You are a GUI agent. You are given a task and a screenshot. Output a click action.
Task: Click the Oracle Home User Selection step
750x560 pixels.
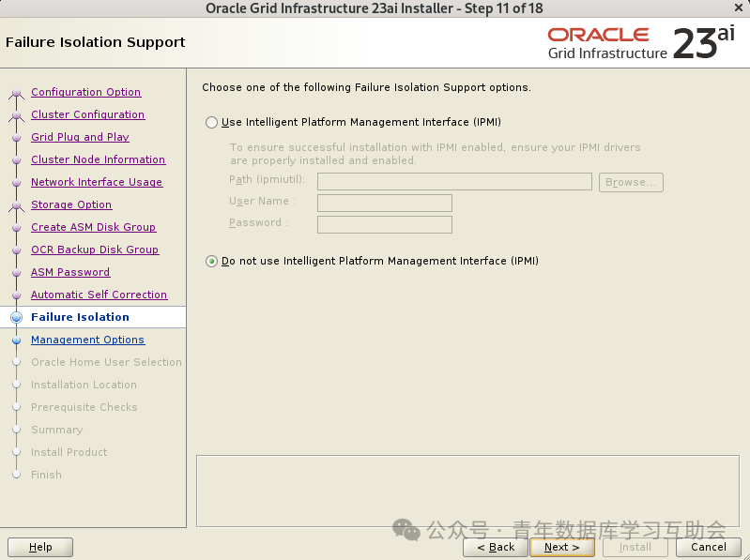click(x=106, y=362)
